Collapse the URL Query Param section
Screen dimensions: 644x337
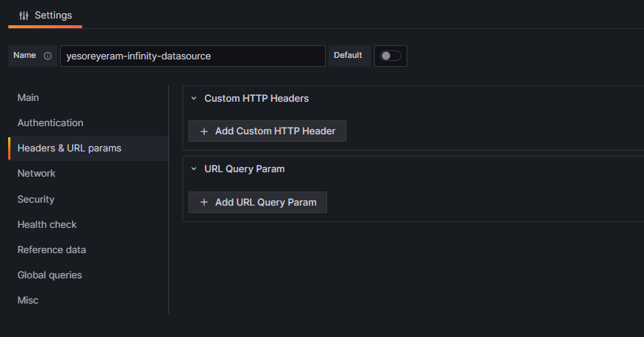pyautogui.click(x=194, y=169)
